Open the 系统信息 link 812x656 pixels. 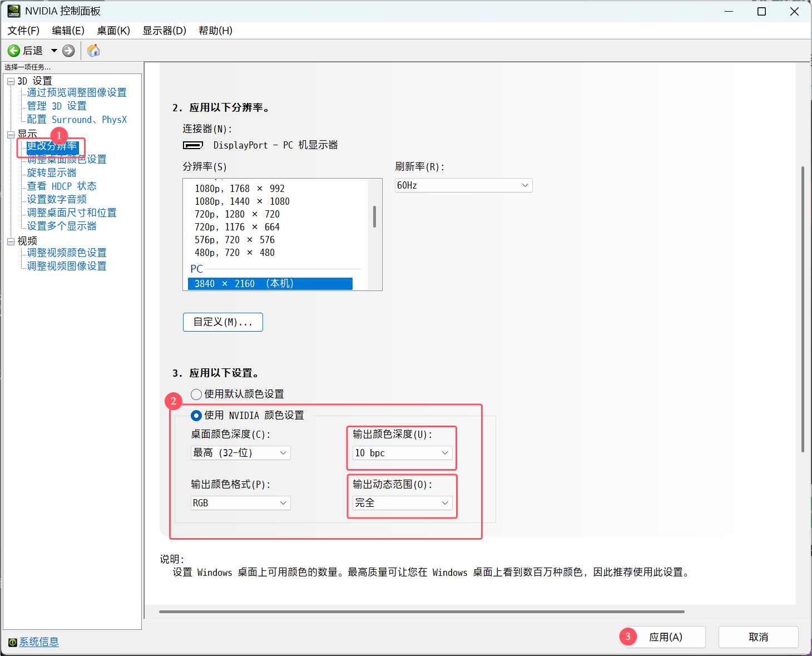(39, 642)
